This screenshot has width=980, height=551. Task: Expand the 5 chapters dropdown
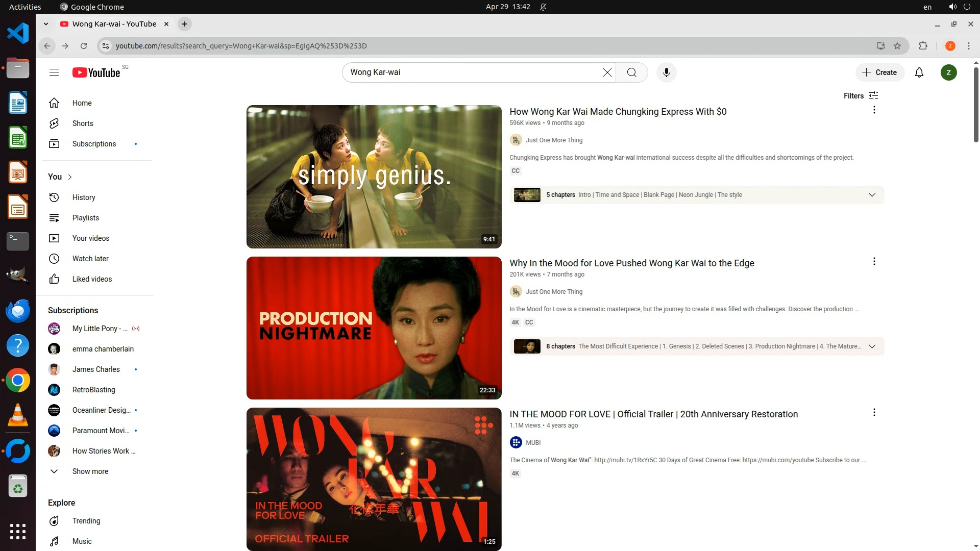point(872,195)
